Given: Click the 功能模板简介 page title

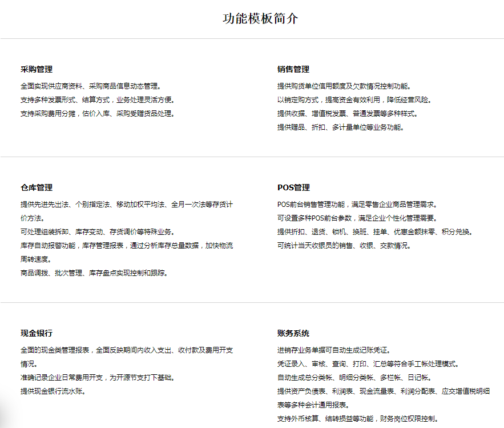Looking at the screenshot, I should (x=260, y=18).
